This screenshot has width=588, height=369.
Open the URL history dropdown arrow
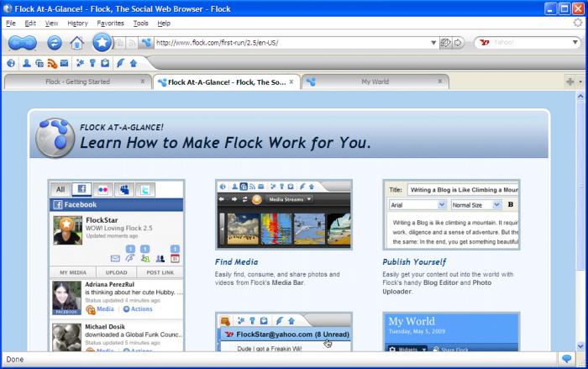[x=433, y=42]
